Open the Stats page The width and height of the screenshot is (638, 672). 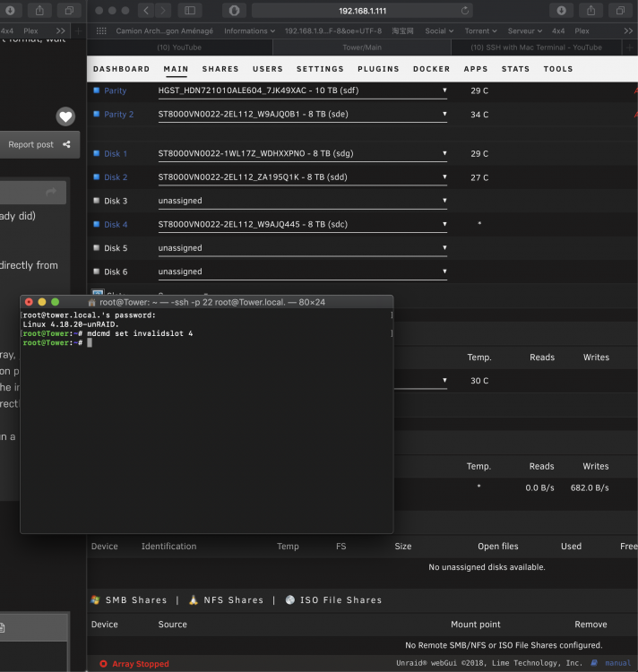click(x=515, y=69)
